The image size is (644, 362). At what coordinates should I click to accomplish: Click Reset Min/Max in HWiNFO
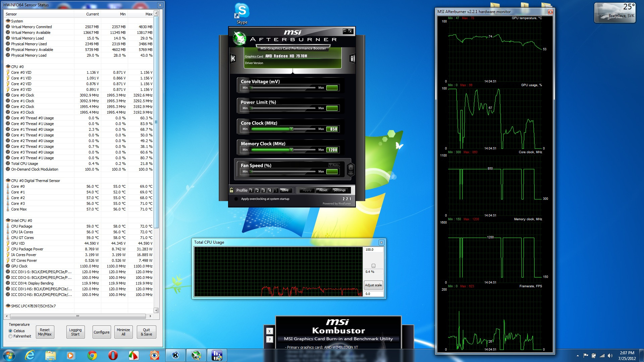tap(45, 332)
